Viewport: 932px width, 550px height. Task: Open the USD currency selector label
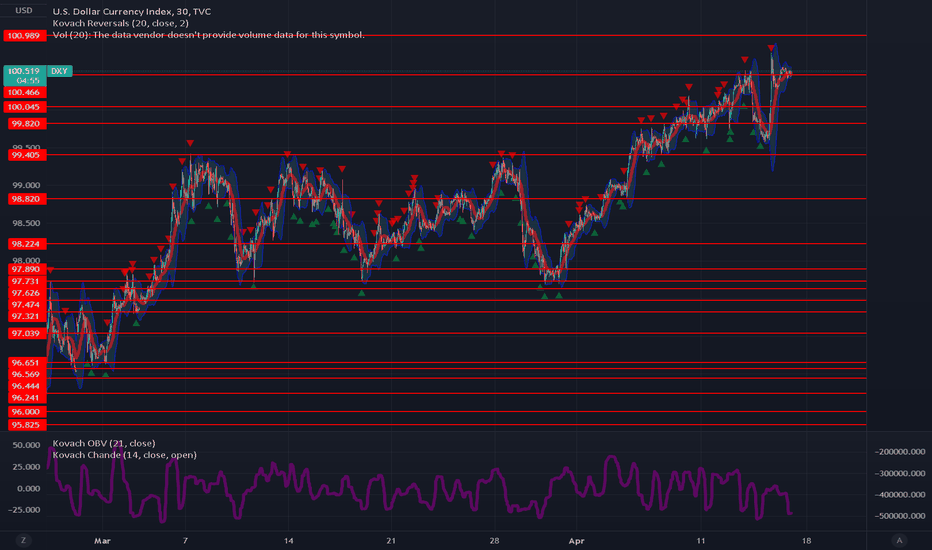24,10
